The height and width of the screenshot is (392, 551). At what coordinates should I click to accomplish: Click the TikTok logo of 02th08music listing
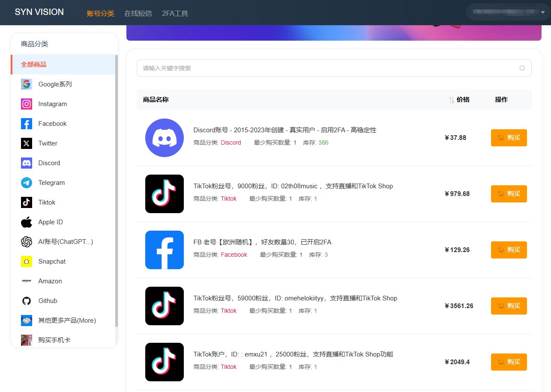point(165,194)
